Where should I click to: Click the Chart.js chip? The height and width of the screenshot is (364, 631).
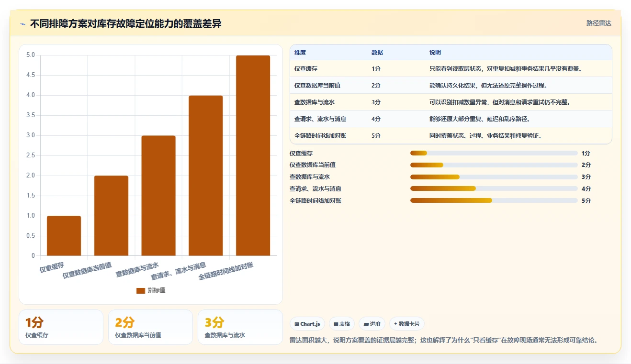click(x=307, y=324)
